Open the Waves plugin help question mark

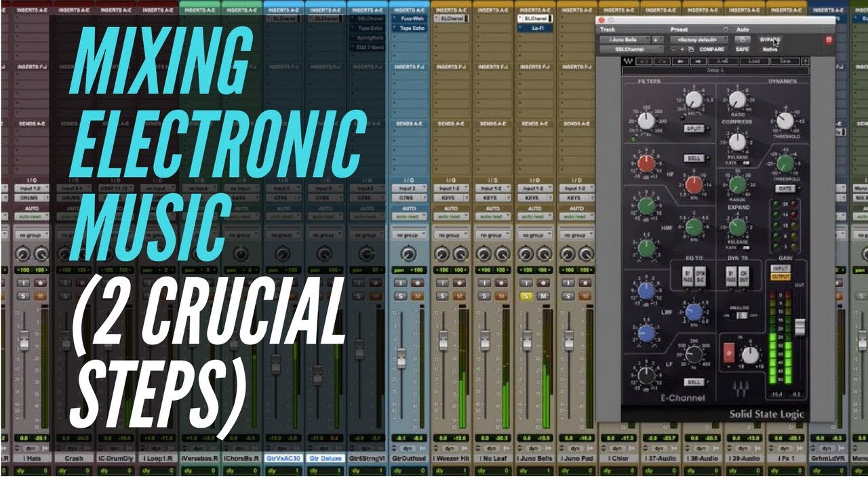click(x=805, y=61)
